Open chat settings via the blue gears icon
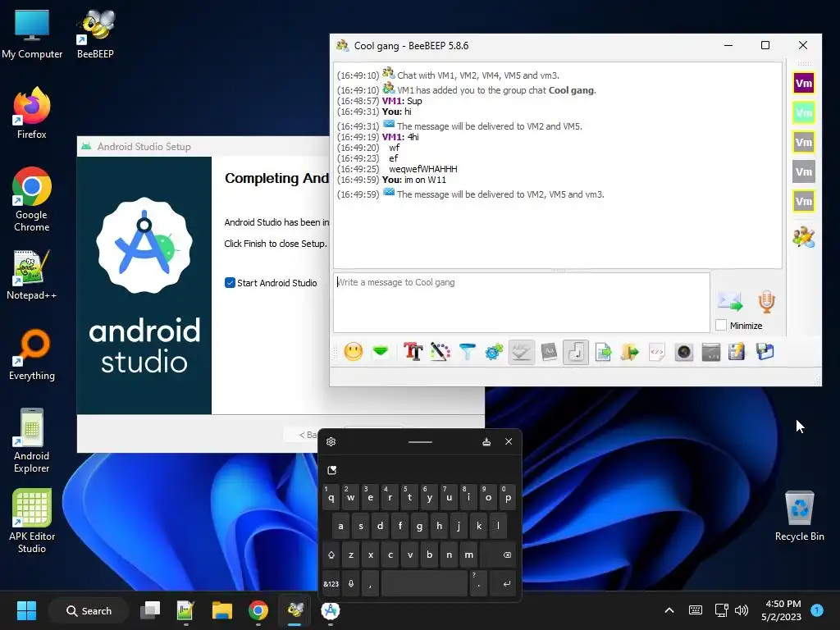This screenshot has width=840, height=630. [x=494, y=352]
